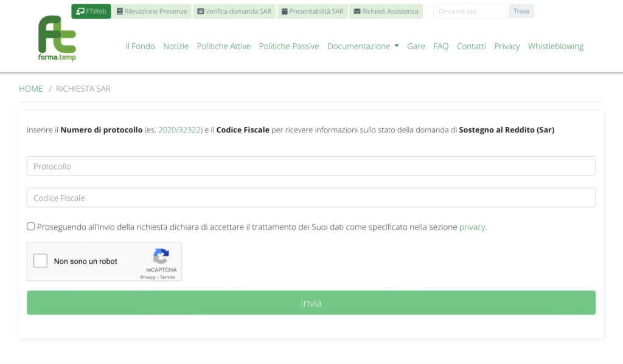Open the Privacy menu item

(507, 46)
